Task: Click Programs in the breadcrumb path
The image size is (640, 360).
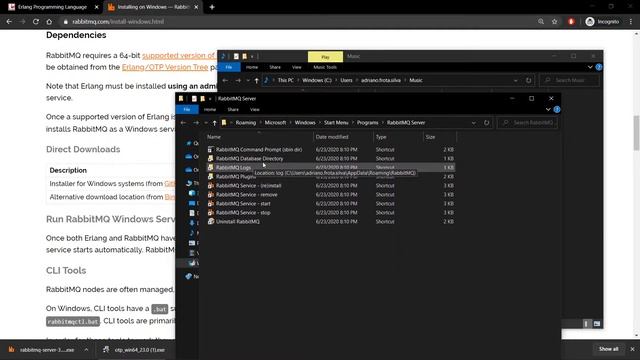Action: (x=367, y=122)
